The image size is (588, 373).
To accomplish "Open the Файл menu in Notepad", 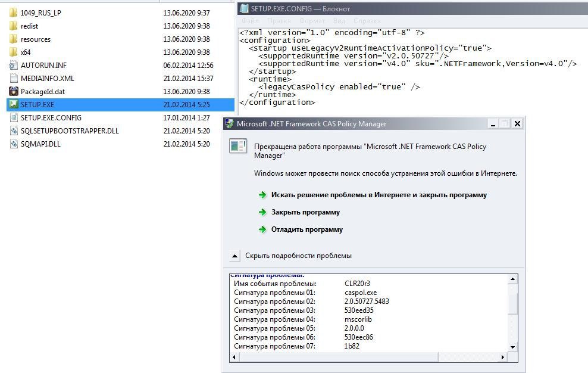I will (250, 21).
